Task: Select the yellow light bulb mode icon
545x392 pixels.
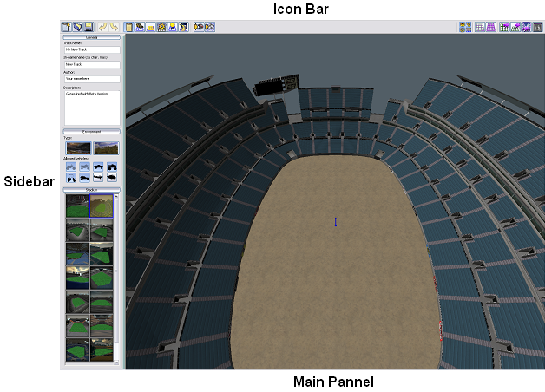Action: [173, 27]
